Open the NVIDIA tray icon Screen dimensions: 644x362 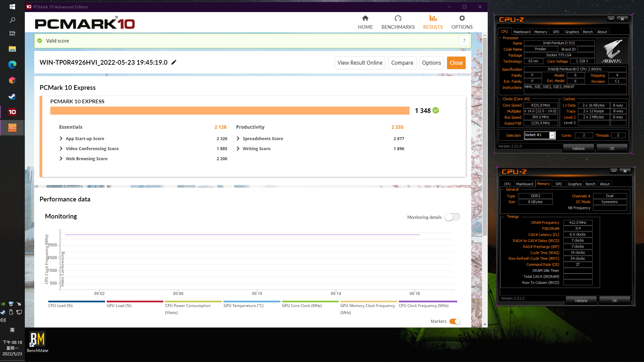click(x=3, y=304)
